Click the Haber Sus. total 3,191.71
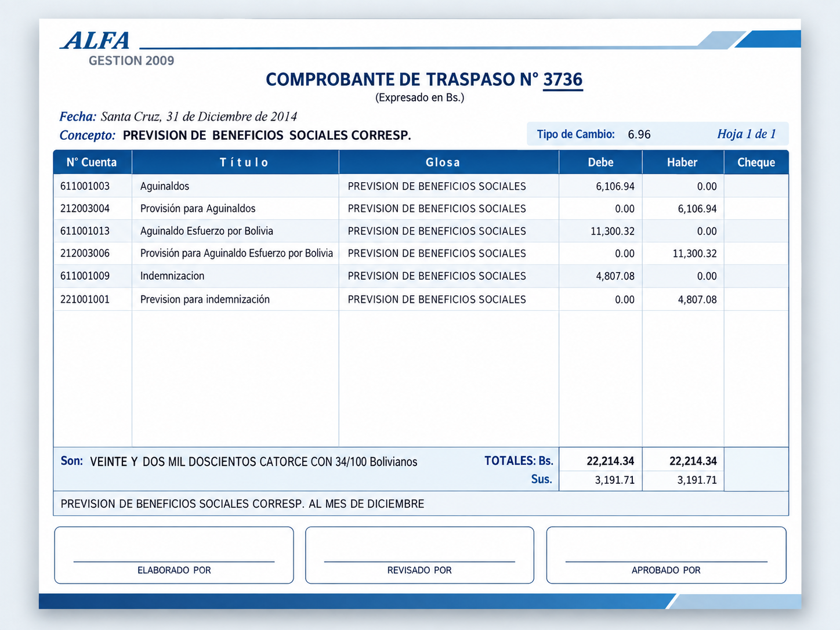840x630 pixels. (697, 480)
